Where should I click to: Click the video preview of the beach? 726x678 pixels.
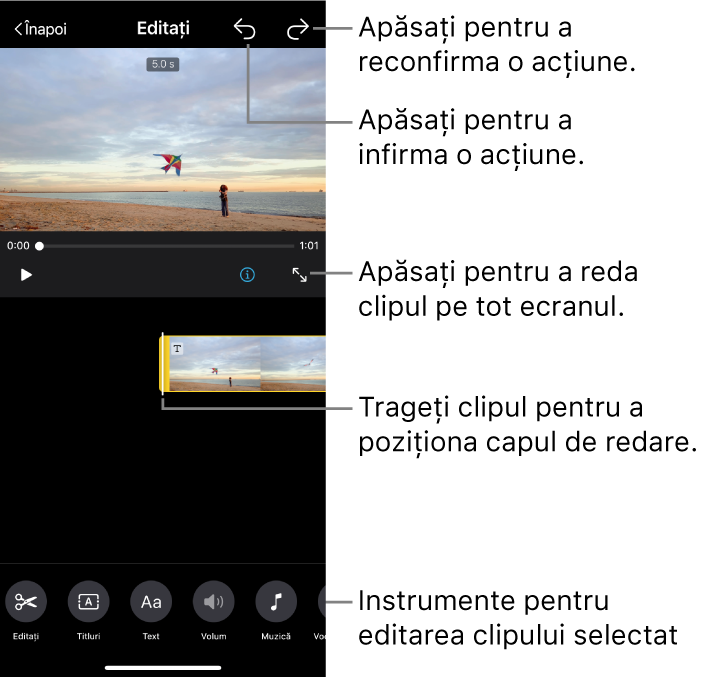tap(163, 139)
